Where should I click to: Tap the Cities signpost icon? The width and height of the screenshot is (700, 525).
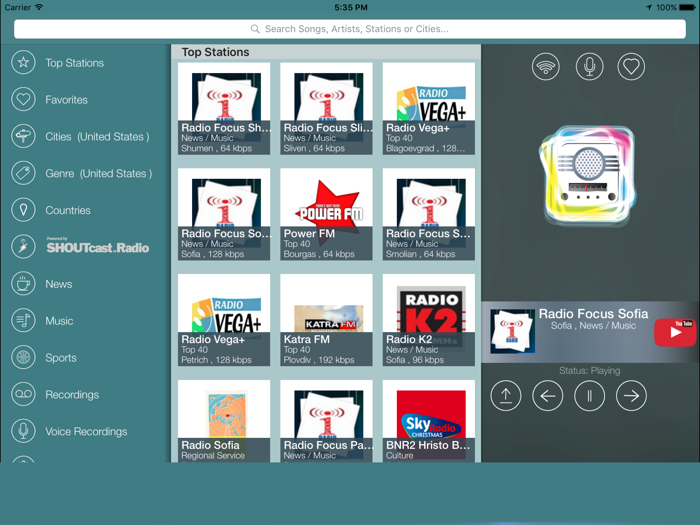coord(23,136)
